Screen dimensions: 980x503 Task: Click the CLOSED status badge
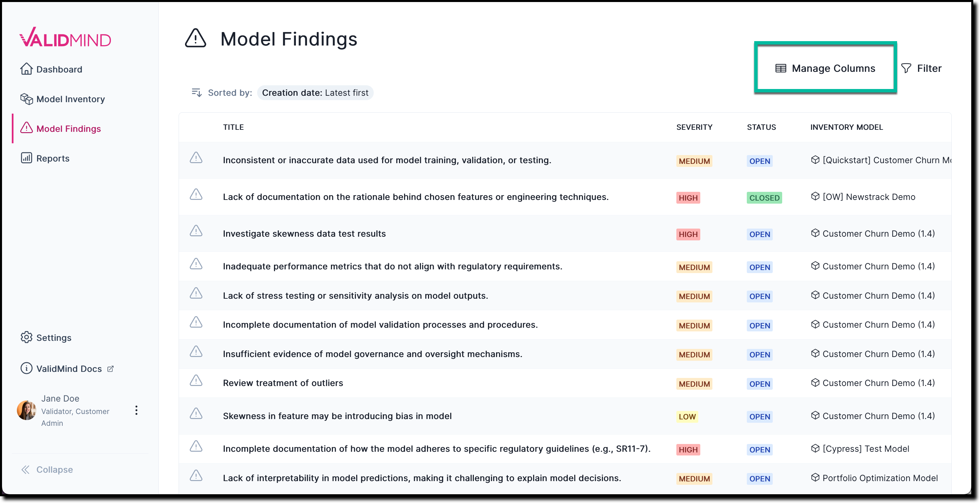(764, 198)
